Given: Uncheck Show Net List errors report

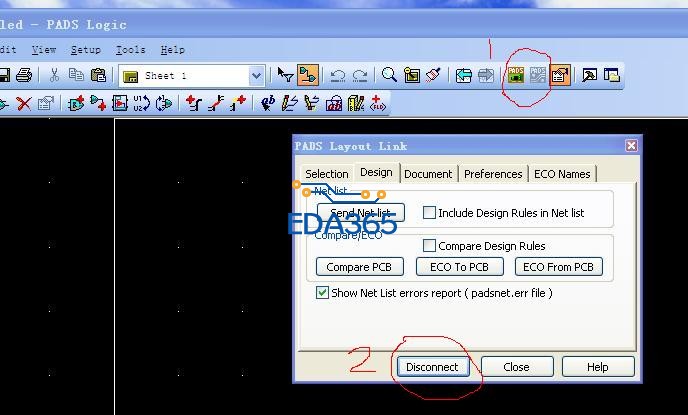Looking at the screenshot, I should [322, 293].
